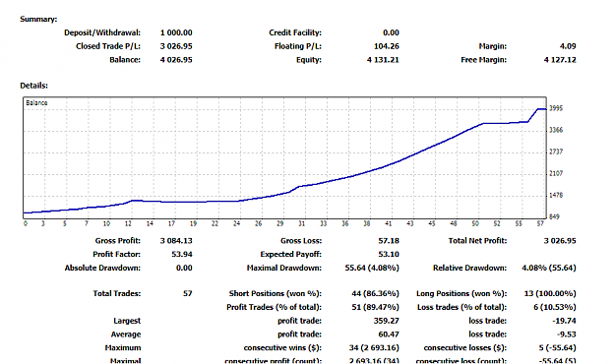
Task: Click the Balance value 4 026.95
Action: (176, 60)
